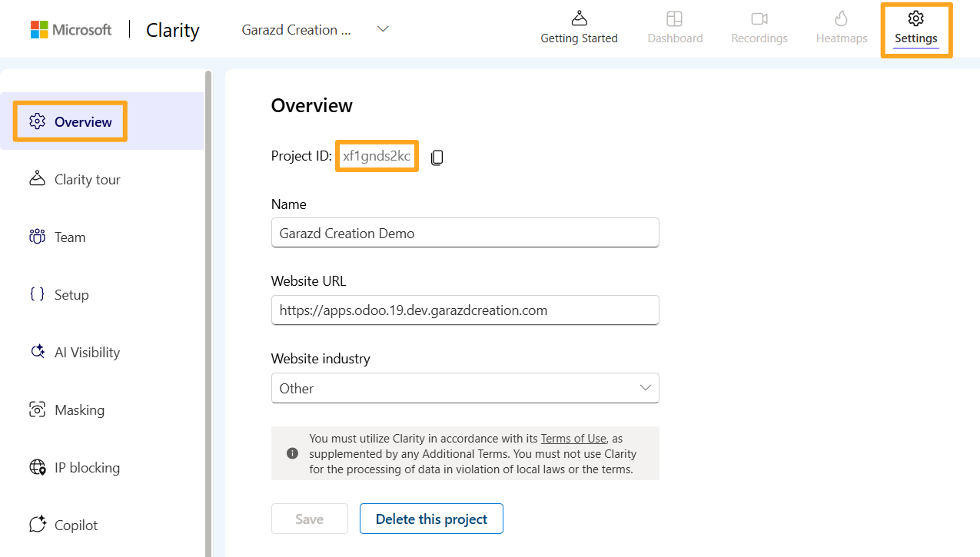Click the AI Visibility sparkle icon
980x557 pixels.
pos(37,352)
